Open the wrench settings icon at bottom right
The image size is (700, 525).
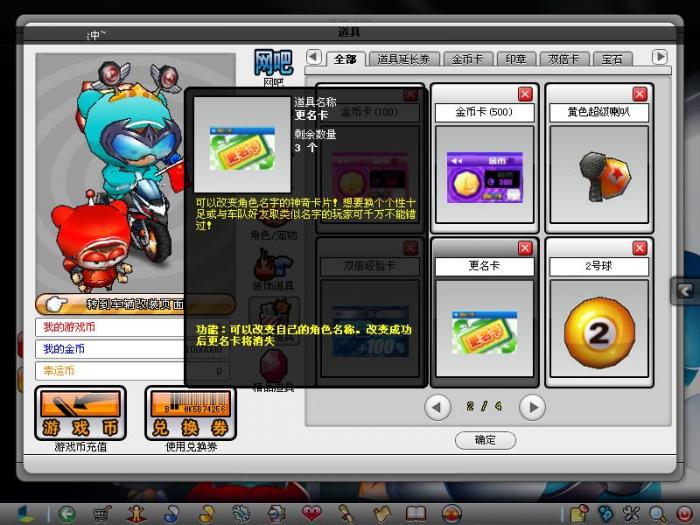631,514
